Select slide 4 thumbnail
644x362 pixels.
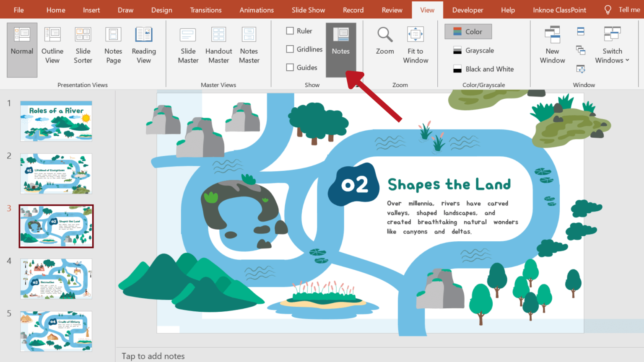click(x=56, y=279)
